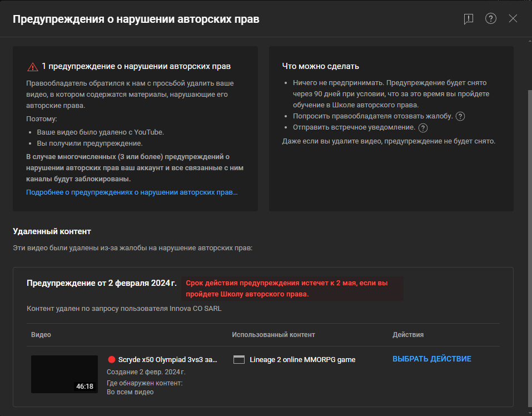The width and height of the screenshot is (532, 416).
Task: Click the content icon beside 'Lineage 2 online MMORPG game'
Action: (238, 359)
